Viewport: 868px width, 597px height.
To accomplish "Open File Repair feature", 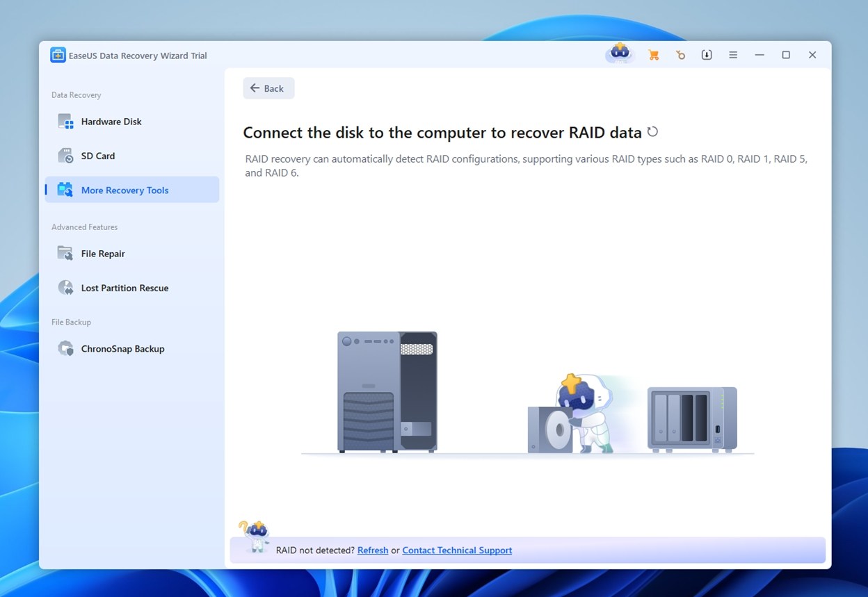I will tap(132, 254).
